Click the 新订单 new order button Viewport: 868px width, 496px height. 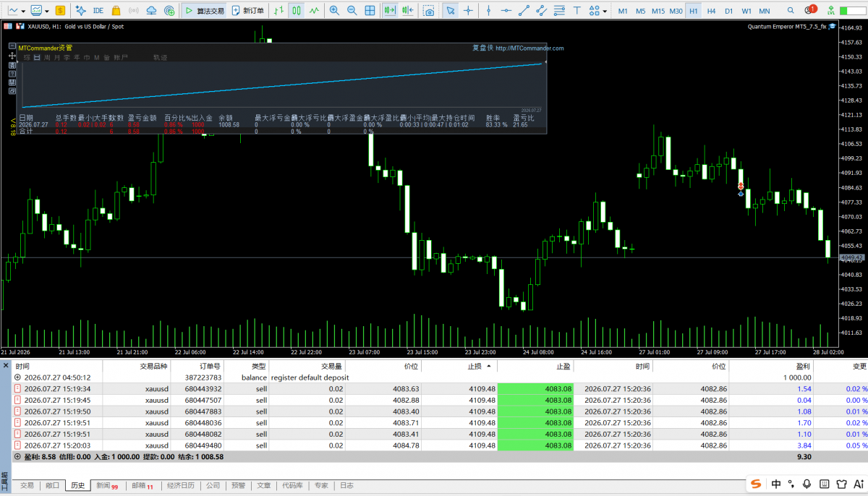(x=249, y=11)
